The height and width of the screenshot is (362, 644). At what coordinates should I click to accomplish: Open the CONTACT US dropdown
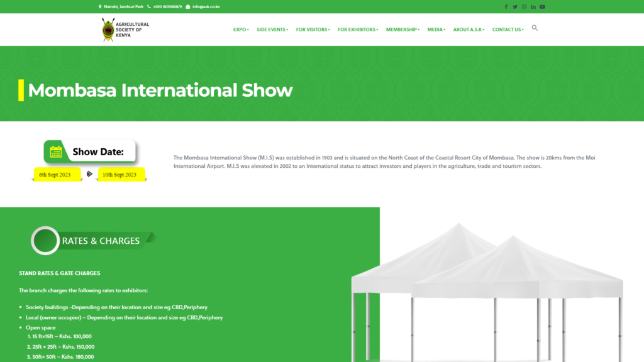508,30
